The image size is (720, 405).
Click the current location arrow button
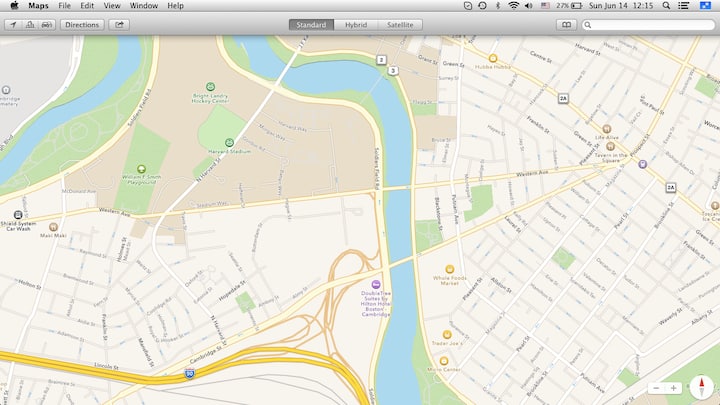(x=11, y=24)
